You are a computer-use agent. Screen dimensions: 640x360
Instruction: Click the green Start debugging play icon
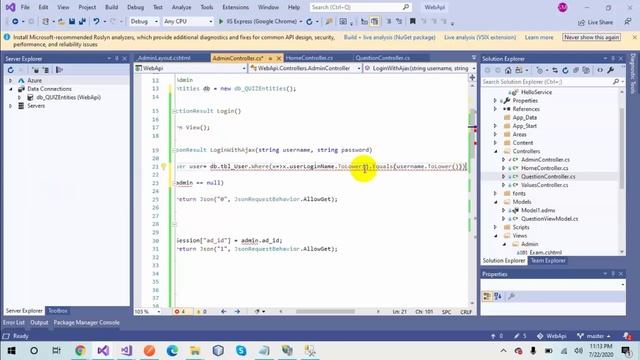coord(221,22)
